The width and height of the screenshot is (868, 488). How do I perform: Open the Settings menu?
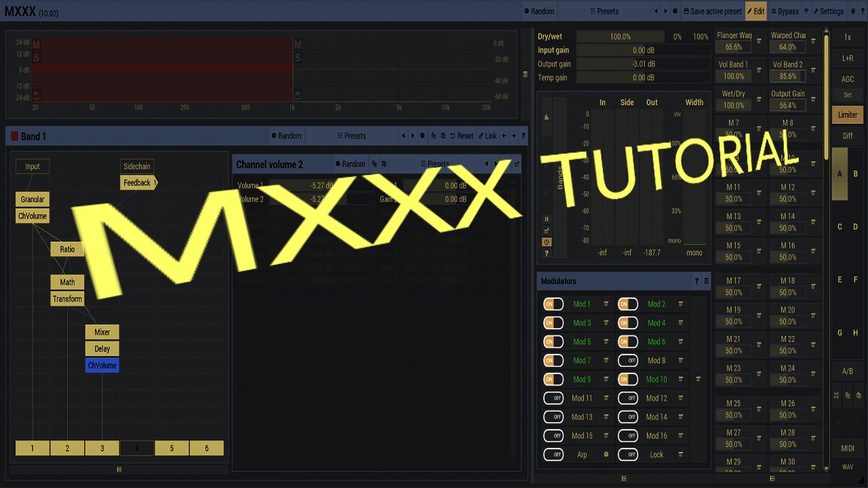pyautogui.click(x=827, y=11)
